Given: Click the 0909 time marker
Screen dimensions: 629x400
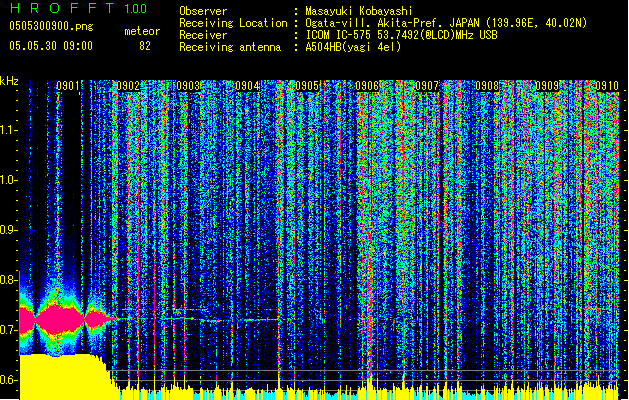Looking at the screenshot, I should tap(547, 86).
